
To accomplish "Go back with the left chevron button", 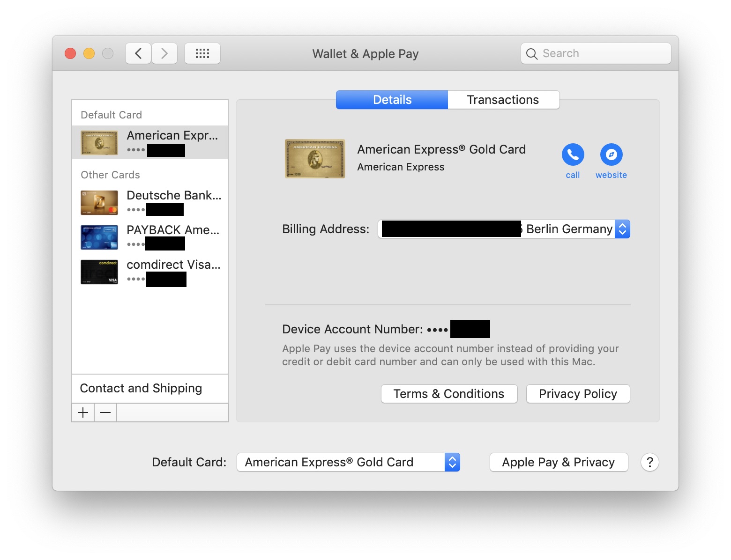I will pyautogui.click(x=138, y=53).
